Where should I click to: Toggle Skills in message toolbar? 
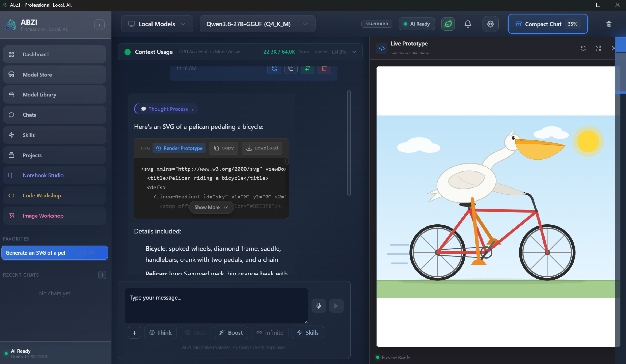tap(308, 332)
